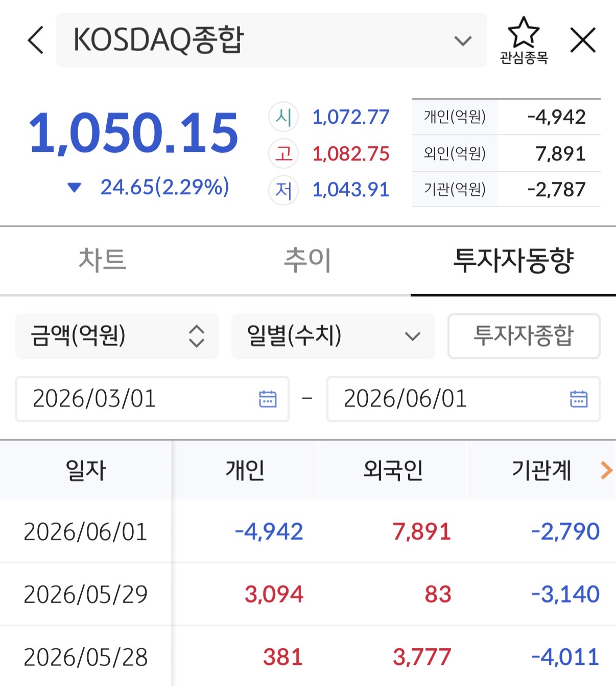The width and height of the screenshot is (616, 686).
Task: Click the -3,140 institution value
Action: tap(565, 594)
